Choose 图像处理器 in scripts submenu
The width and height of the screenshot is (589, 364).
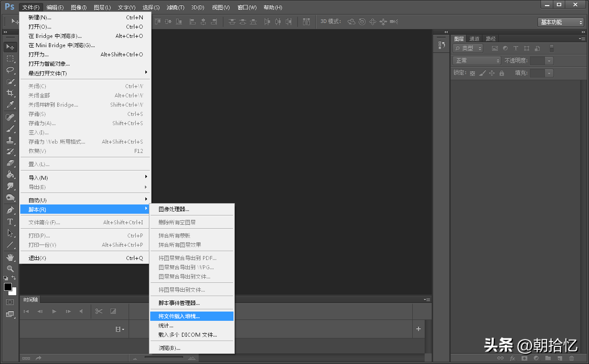[192, 209]
